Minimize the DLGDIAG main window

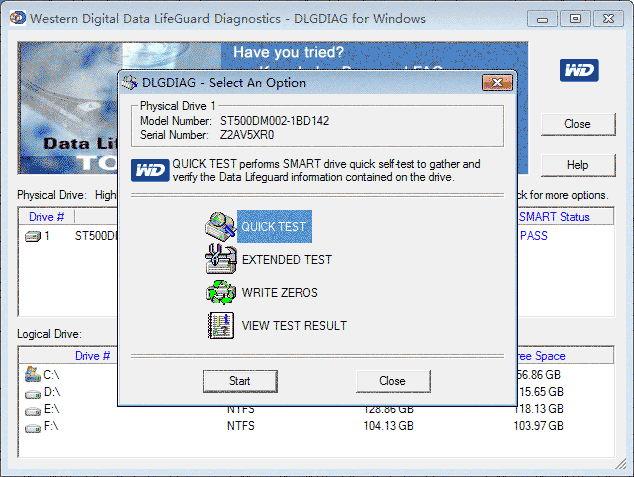[x=542, y=19]
